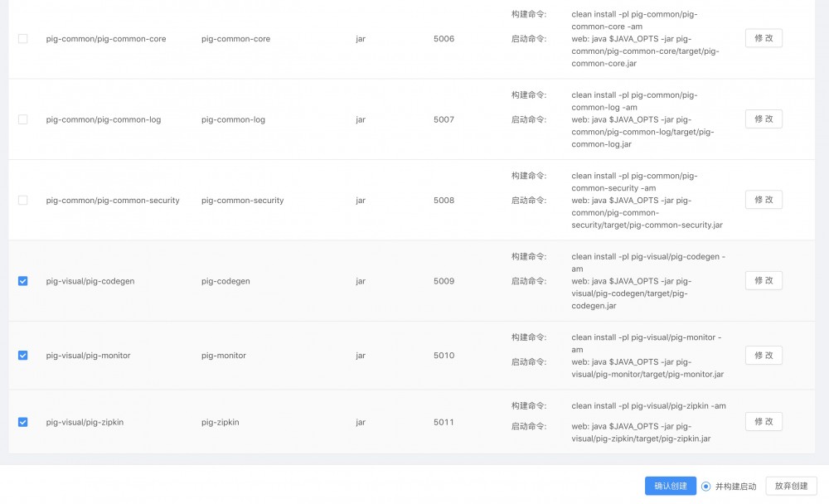Image resolution: width=829 pixels, height=504 pixels.
Task: Click the 确认创建 button
Action: click(x=670, y=486)
